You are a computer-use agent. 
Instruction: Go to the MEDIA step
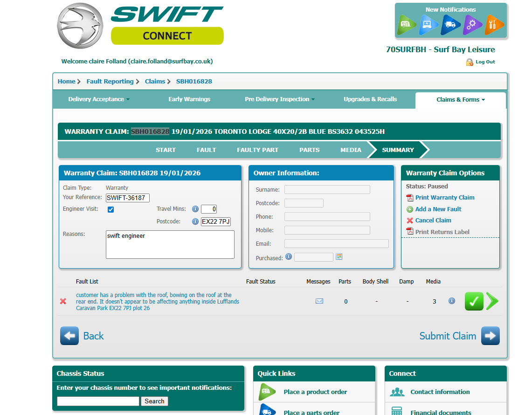351,150
